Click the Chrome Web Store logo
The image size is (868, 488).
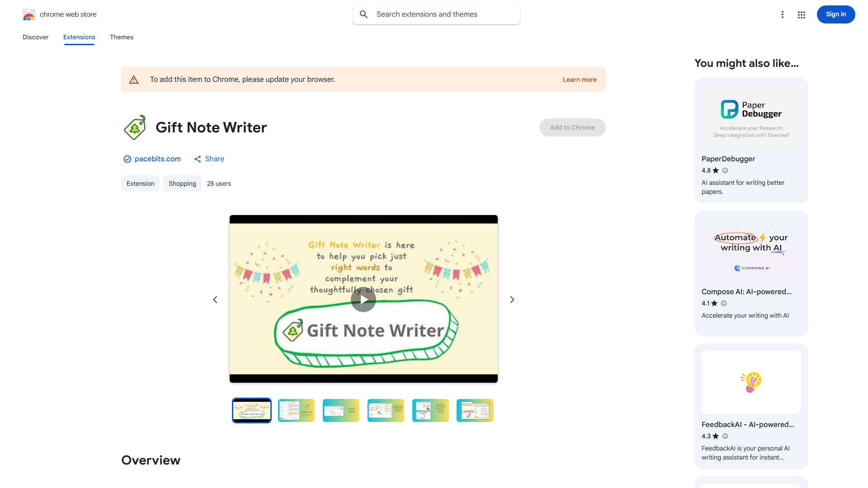pos(29,14)
